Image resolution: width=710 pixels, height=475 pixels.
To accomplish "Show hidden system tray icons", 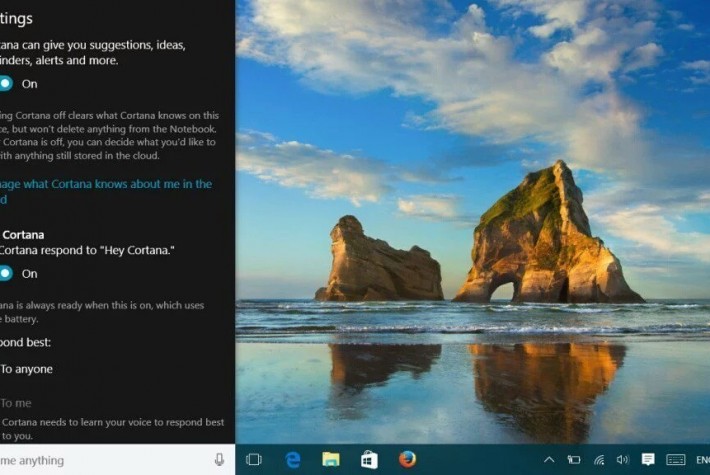I will tap(549, 460).
